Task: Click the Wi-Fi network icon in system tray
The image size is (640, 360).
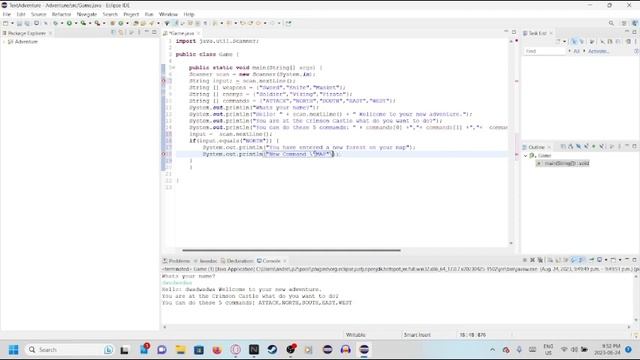Action: 564,349
